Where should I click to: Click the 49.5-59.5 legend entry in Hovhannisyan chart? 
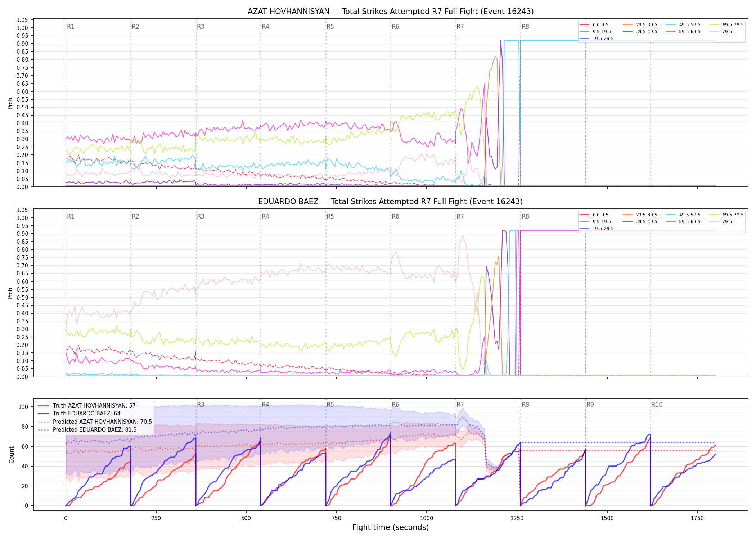coord(683,25)
